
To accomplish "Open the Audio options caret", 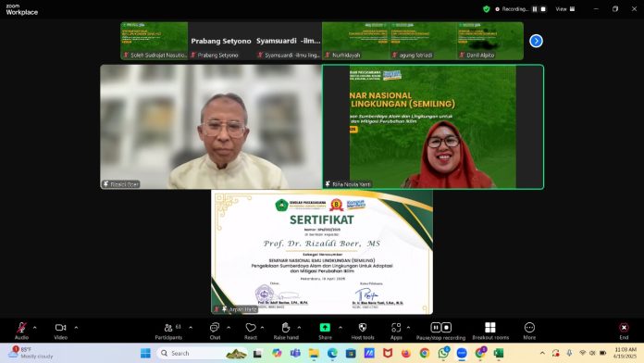I will pyautogui.click(x=35, y=328).
